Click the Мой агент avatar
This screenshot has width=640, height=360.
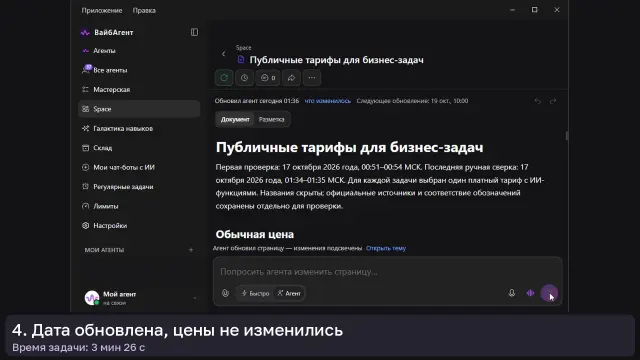(x=92, y=298)
